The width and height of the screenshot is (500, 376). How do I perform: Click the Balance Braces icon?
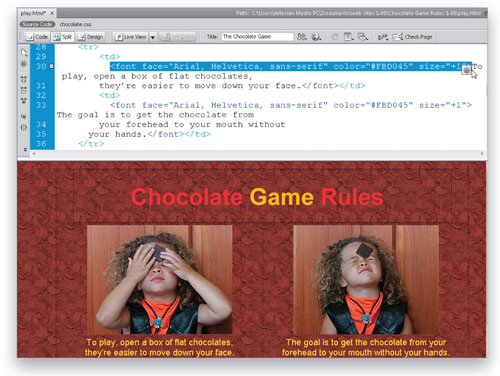[24, 127]
